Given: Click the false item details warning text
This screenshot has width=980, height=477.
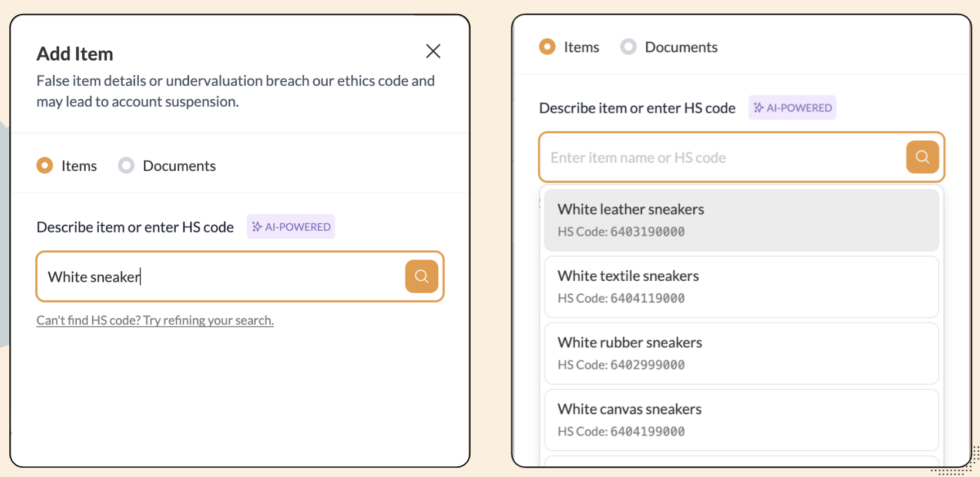Looking at the screenshot, I should (236, 91).
